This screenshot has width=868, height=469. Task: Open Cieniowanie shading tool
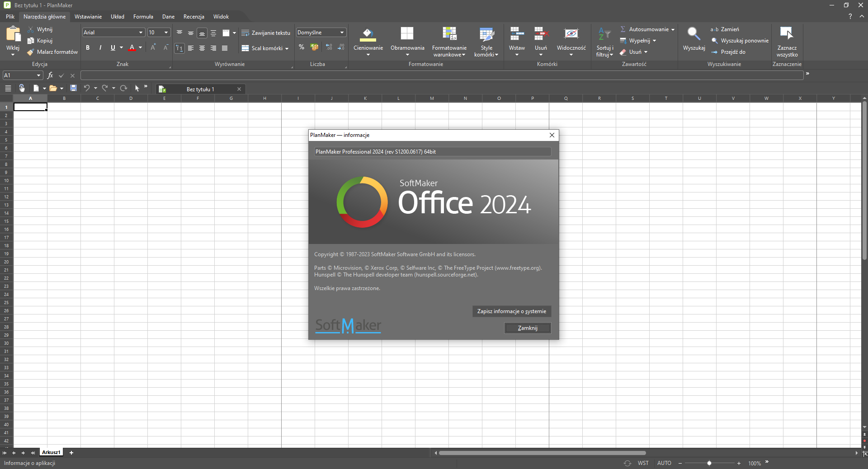(x=368, y=41)
